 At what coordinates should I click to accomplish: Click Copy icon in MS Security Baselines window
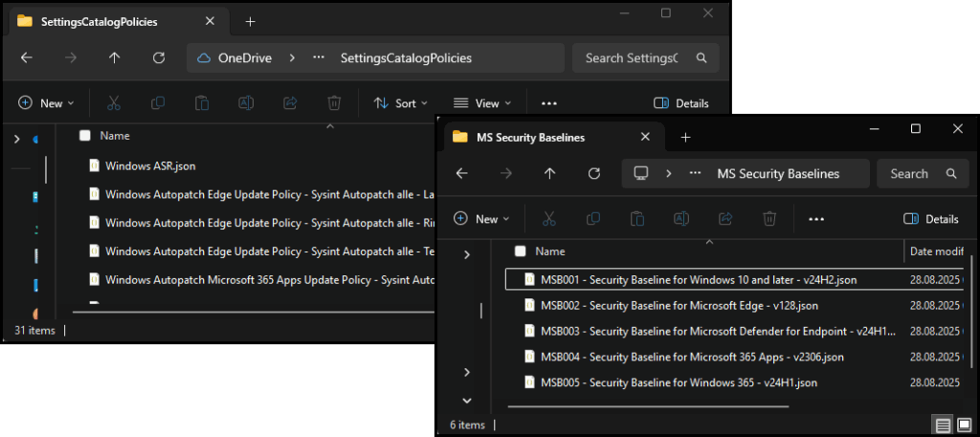point(593,218)
